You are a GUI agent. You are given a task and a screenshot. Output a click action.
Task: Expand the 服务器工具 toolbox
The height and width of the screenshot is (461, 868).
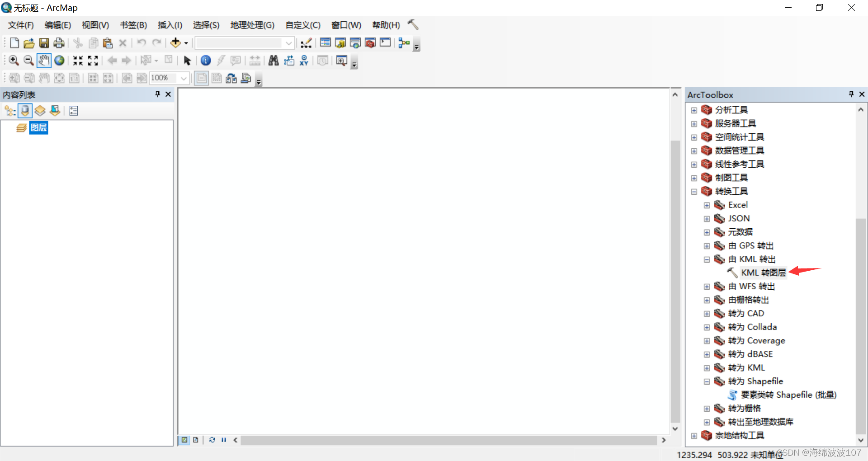[x=694, y=124]
